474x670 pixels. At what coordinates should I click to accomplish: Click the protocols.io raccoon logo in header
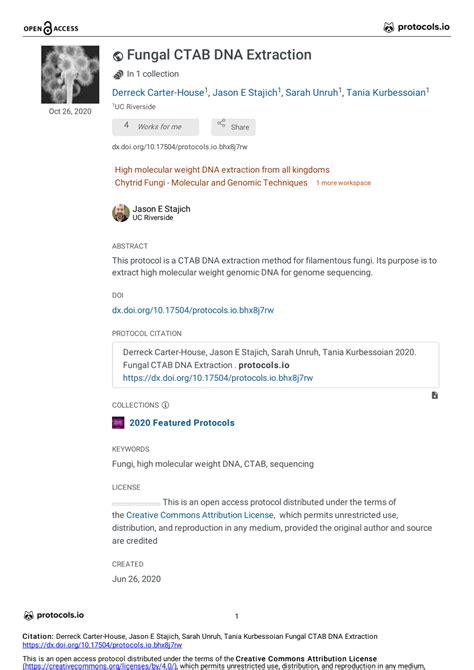388,27
